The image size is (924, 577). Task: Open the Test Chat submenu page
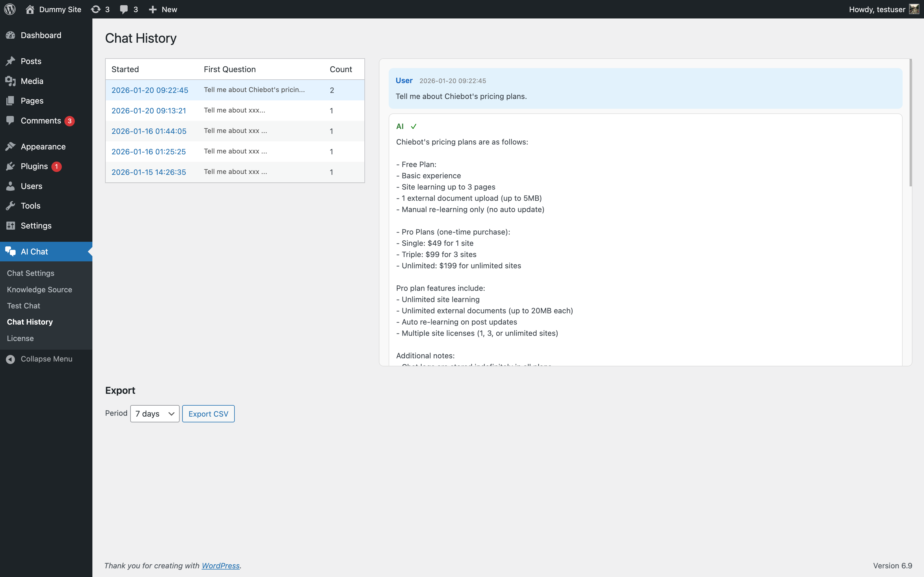pos(24,306)
